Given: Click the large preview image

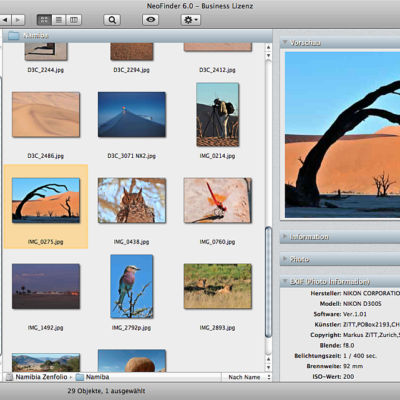Looking at the screenshot, I should click(x=342, y=135).
